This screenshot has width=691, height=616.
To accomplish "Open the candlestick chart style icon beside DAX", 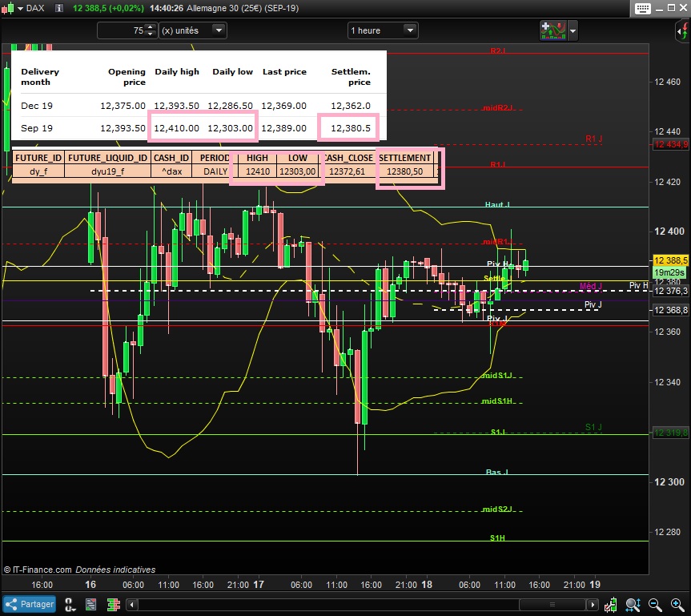I will pos(8,8).
